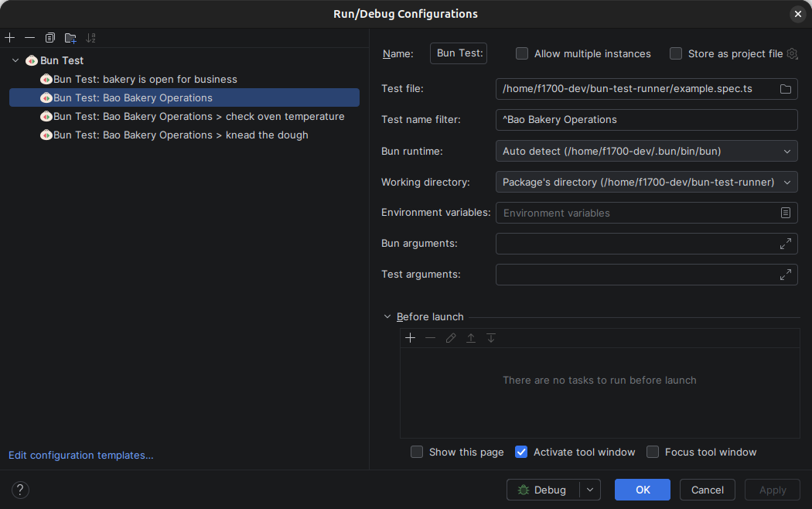Move before launch task up

[471, 338]
